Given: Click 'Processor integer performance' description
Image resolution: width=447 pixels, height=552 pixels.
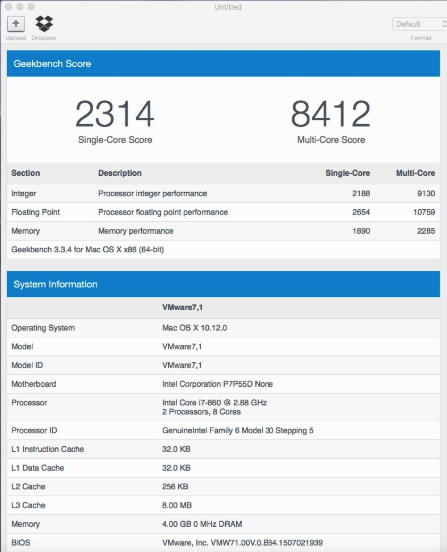Looking at the screenshot, I should [x=152, y=193].
